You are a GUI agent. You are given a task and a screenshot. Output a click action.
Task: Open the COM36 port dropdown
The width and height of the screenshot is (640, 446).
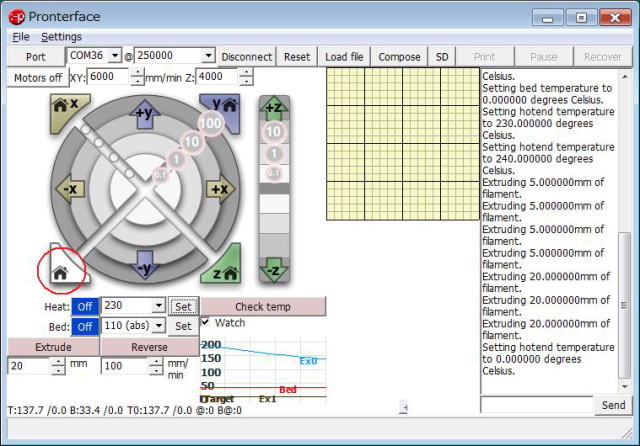pos(115,55)
